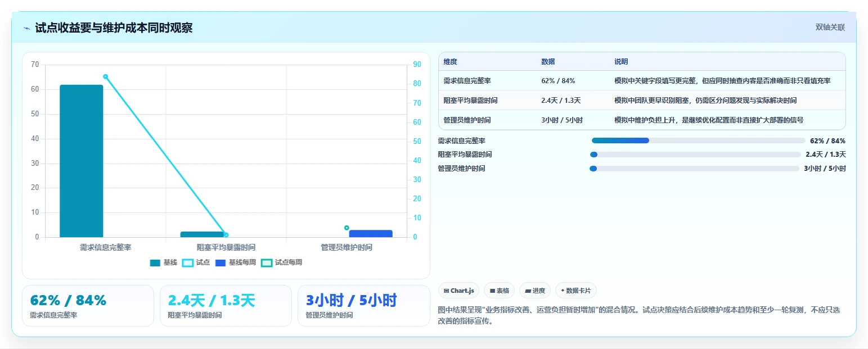Toggle the 试点 legend entry

click(x=196, y=262)
